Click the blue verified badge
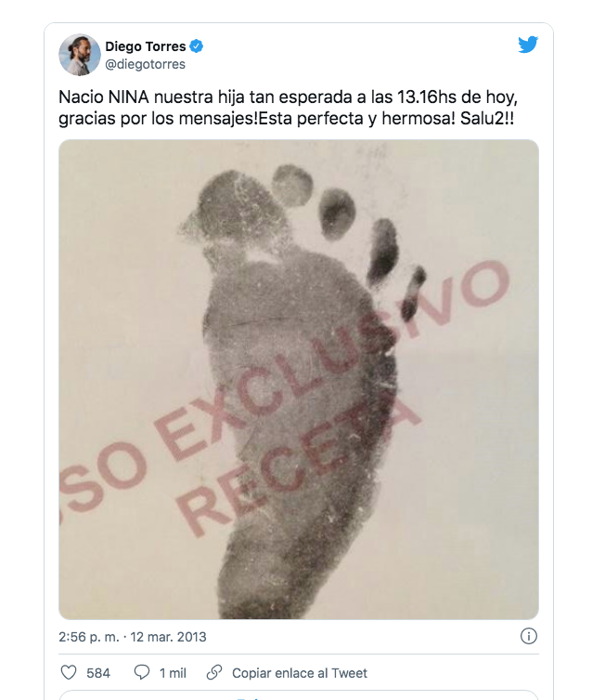This screenshot has height=700, width=605. pyautogui.click(x=197, y=46)
